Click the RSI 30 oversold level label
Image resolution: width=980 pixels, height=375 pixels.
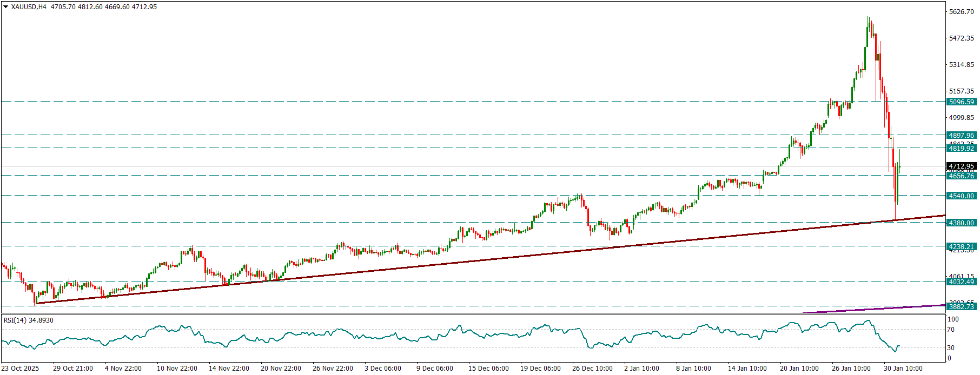coord(951,348)
